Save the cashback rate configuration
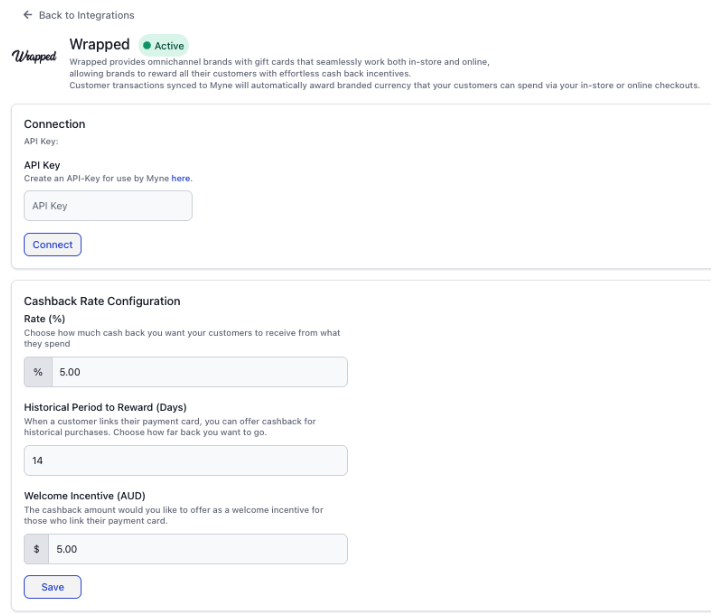This screenshot has height=616, width=727. [52, 587]
